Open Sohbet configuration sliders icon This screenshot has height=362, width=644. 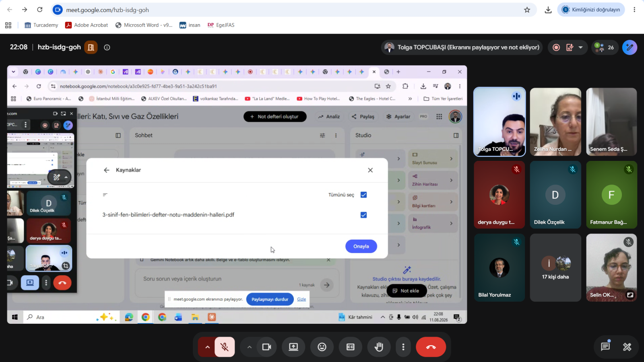[x=322, y=136]
